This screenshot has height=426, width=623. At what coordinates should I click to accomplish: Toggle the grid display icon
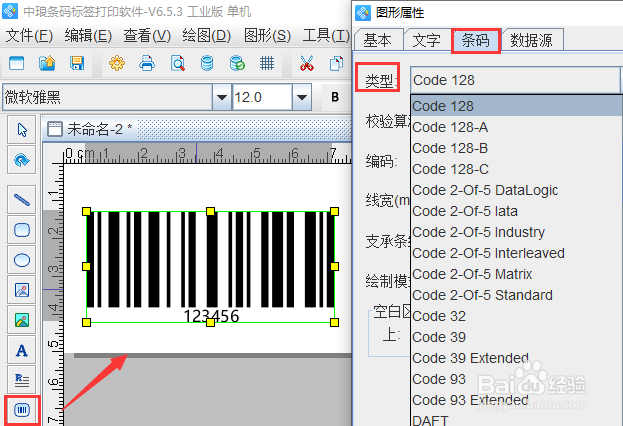[267, 63]
